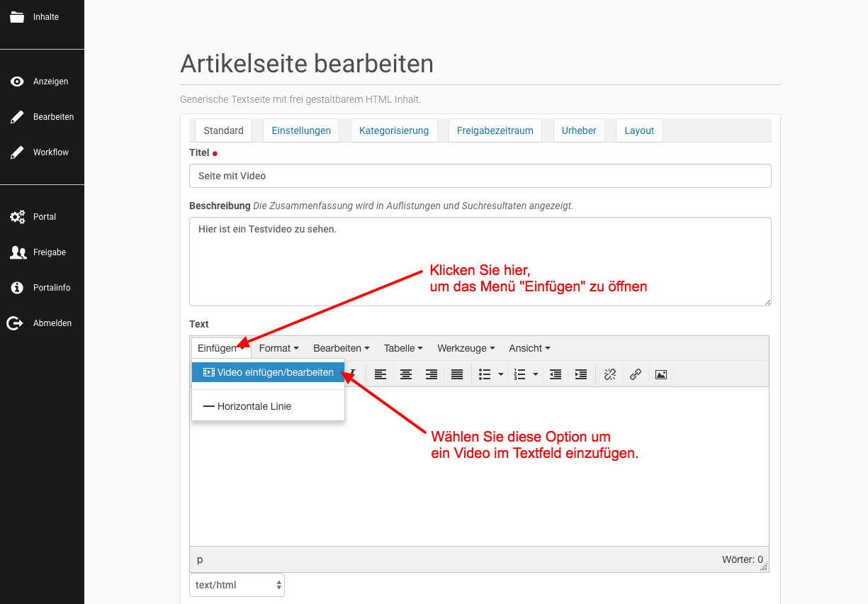Image resolution: width=868 pixels, height=604 pixels.
Task: Open the numbered list style dropdown arrow
Action: pos(535,374)
